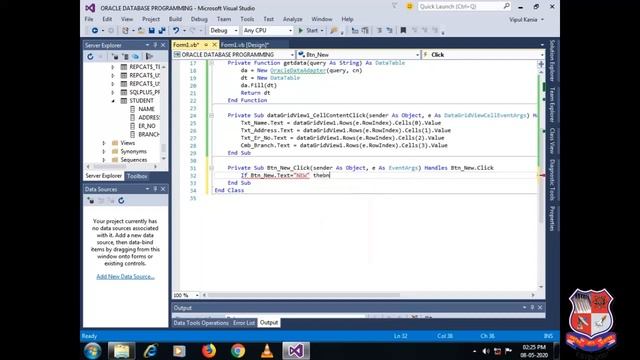640x360 pixels.
Task: Select the ER_NO column tree item
Action: coord(147,126)
